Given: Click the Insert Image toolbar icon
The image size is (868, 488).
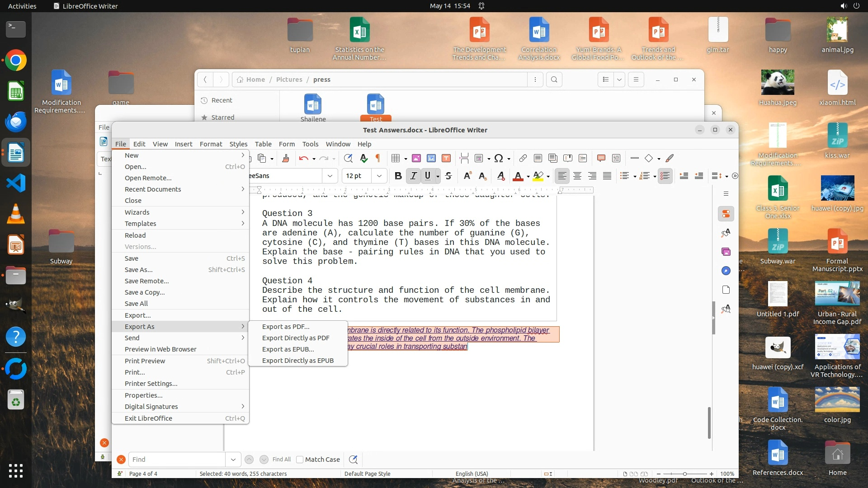Looking at the screenshot, I should (416, 158).
